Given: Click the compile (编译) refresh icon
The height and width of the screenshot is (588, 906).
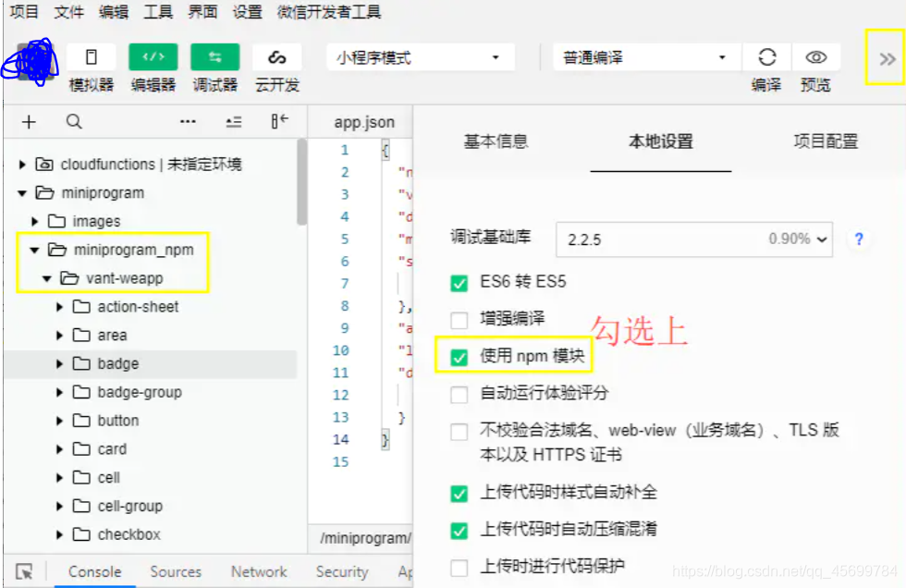Looking at the screenshot, I should pyautogui.click(x=766, y=57).
